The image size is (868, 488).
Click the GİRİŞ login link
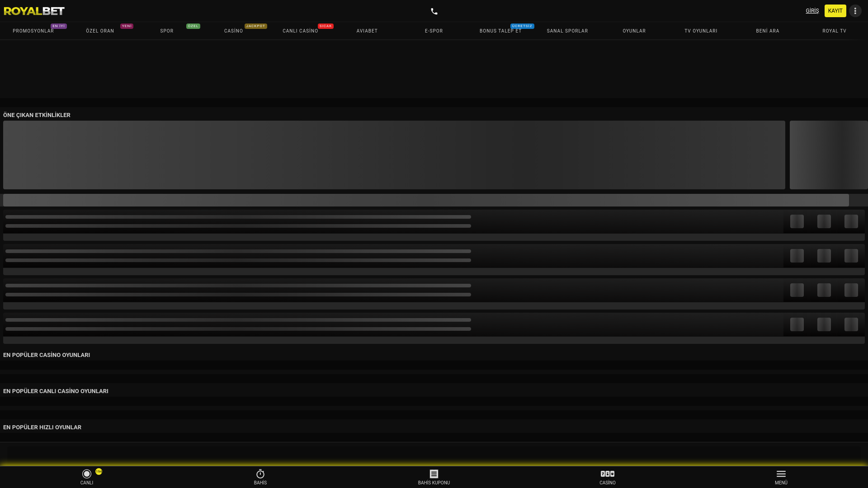tap(812, 11)
